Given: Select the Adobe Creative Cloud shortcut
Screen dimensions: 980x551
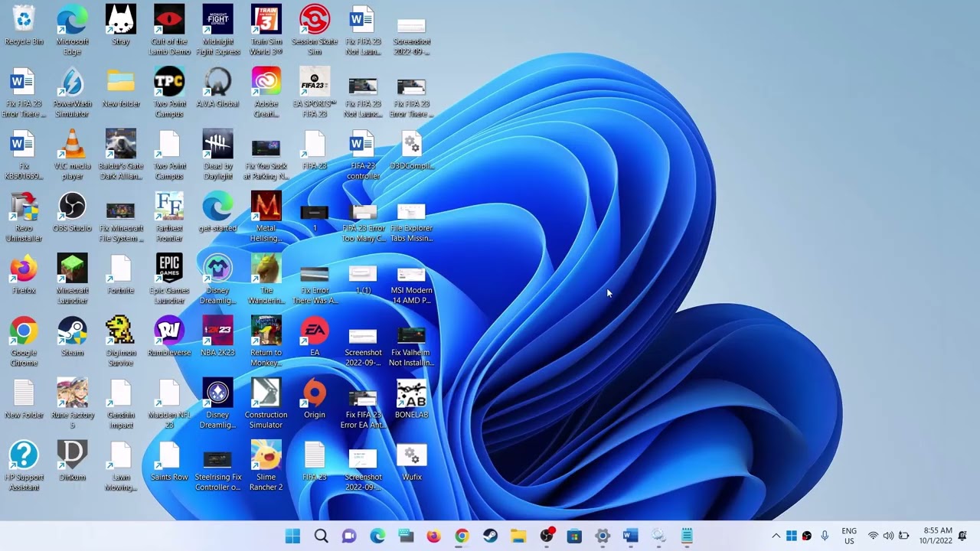Looking at the screenshot, I should coord(266,93).
